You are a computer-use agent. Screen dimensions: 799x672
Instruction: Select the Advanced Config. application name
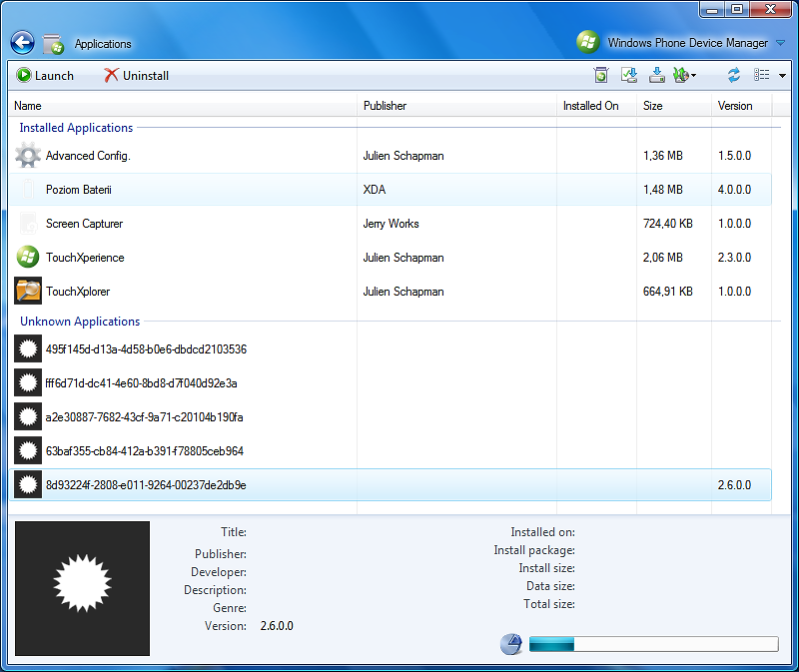(88, 156)
